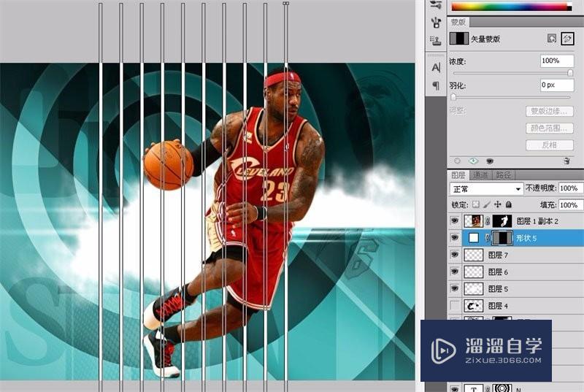Hide the 图层 1 副本 2 layer

click(x=454, y=221)
